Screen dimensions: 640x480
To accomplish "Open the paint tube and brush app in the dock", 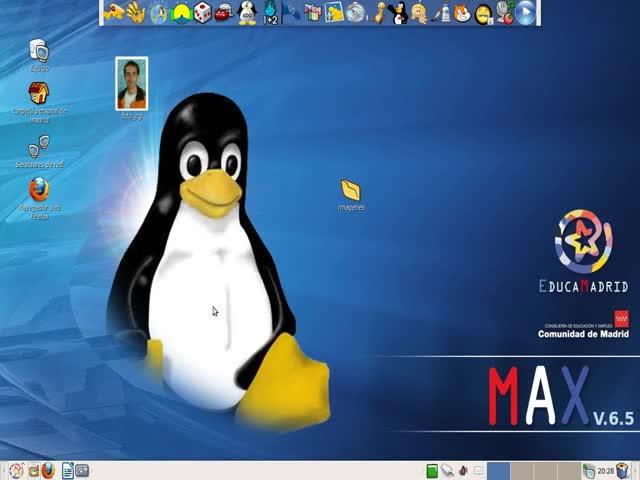I will pyautogui.click(x=441, y=13).
